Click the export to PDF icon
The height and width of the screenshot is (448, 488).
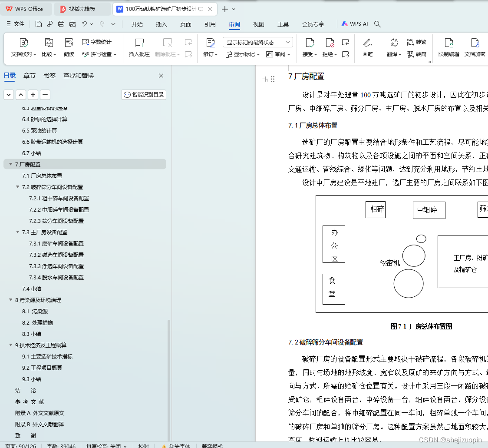(x=50, y=24)
